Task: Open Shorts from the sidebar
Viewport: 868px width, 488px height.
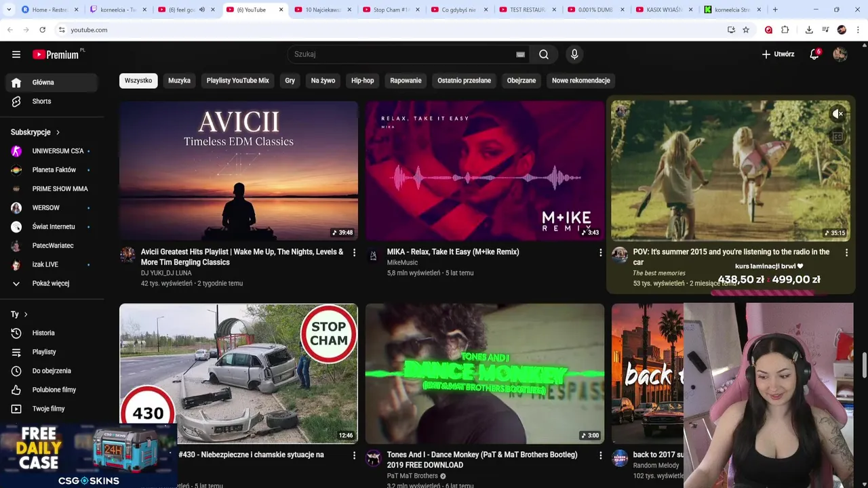Action: [53, 101]
